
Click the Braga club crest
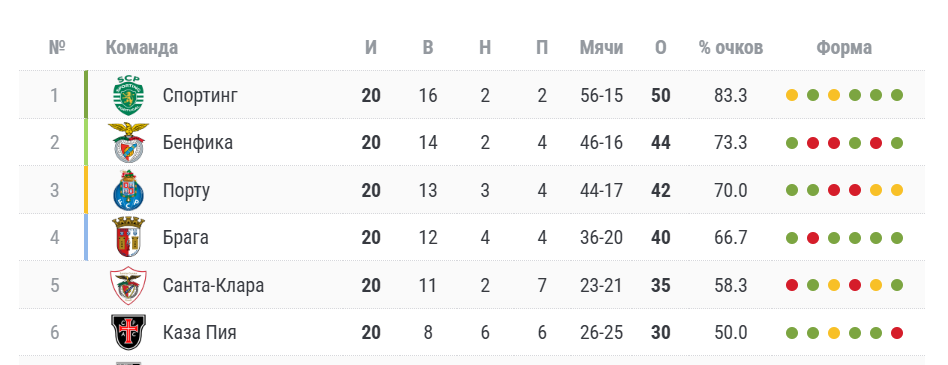pos(128,237)
